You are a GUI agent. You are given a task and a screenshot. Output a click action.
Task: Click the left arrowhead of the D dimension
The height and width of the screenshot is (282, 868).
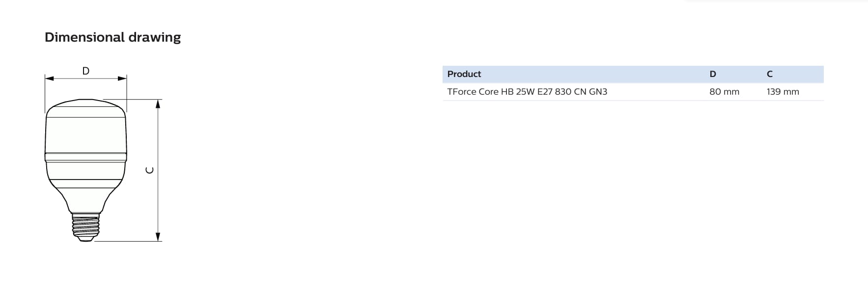point(49,78)
